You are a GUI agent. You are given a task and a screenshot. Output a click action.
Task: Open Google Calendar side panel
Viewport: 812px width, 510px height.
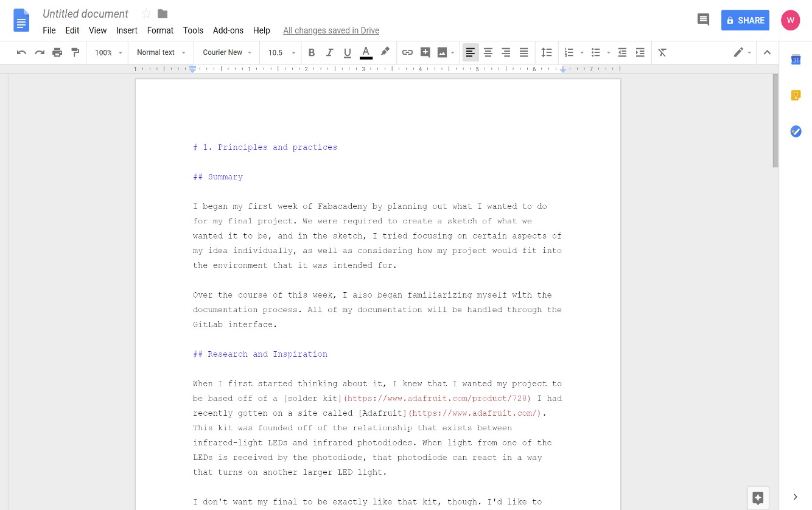pyautogui.click(x=796, y=59)
